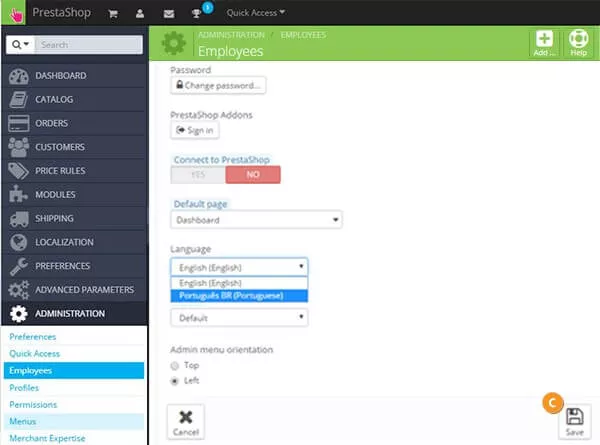Click the Catalog book icon
The width and height of the screenshot is (600, 445).
coord(18,99)
